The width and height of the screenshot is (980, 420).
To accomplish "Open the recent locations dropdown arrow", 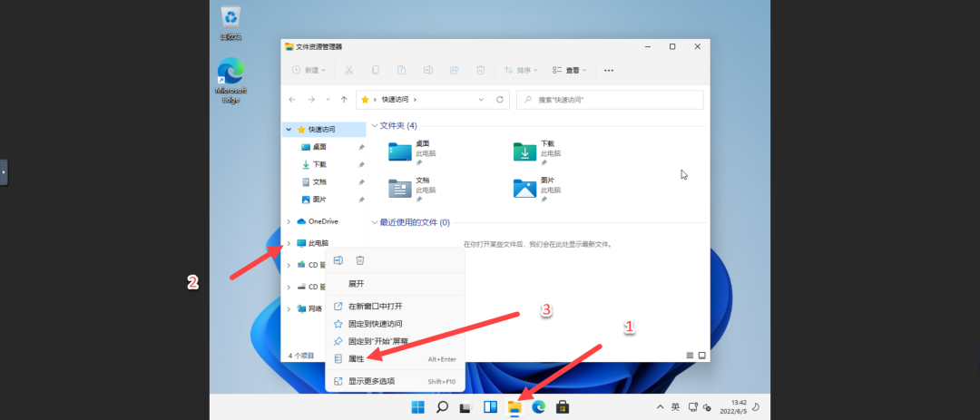I will [x=328, y=100].
